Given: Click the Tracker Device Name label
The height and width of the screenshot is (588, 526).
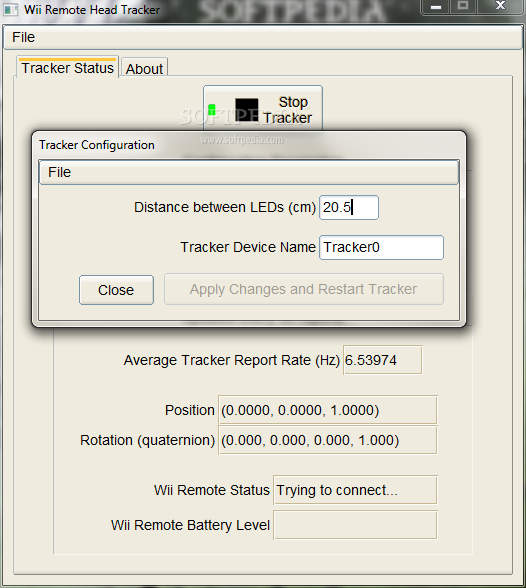Looking at the screenshot, I should point(248,247).
